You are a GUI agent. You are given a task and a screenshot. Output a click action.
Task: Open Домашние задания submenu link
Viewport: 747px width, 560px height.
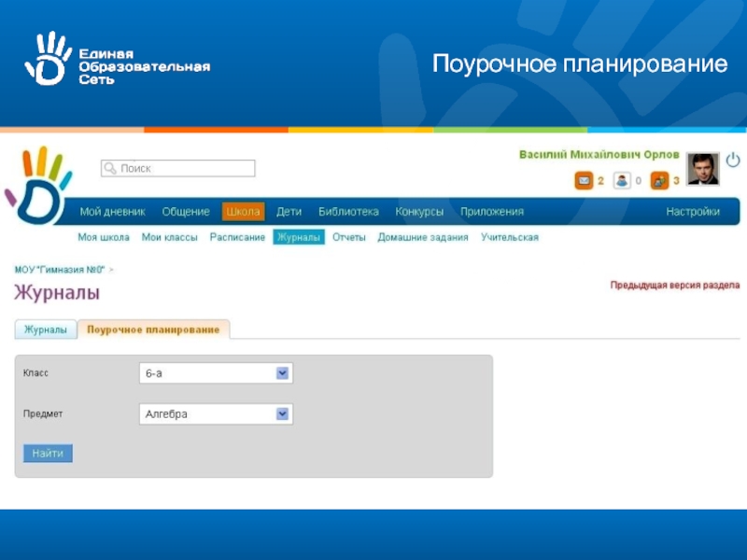click(x=423, y=237)
